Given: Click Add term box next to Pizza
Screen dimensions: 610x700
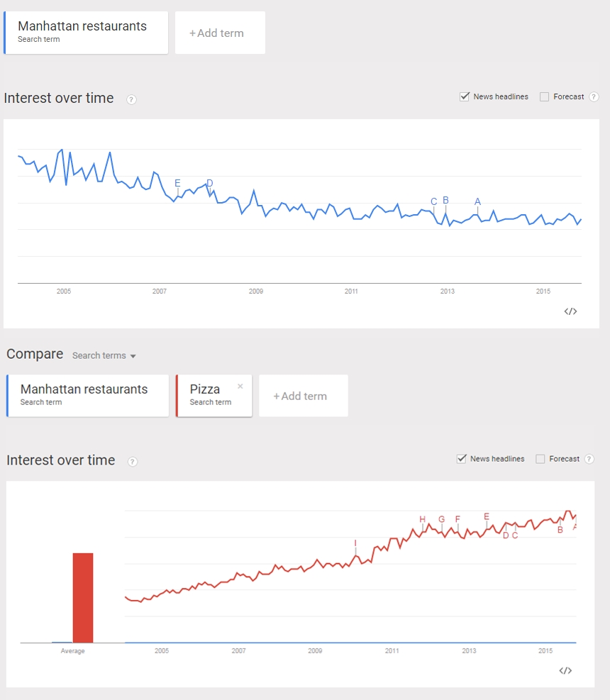Looking at the screenshot, I should pyautogui.click(x=303, y=396).
